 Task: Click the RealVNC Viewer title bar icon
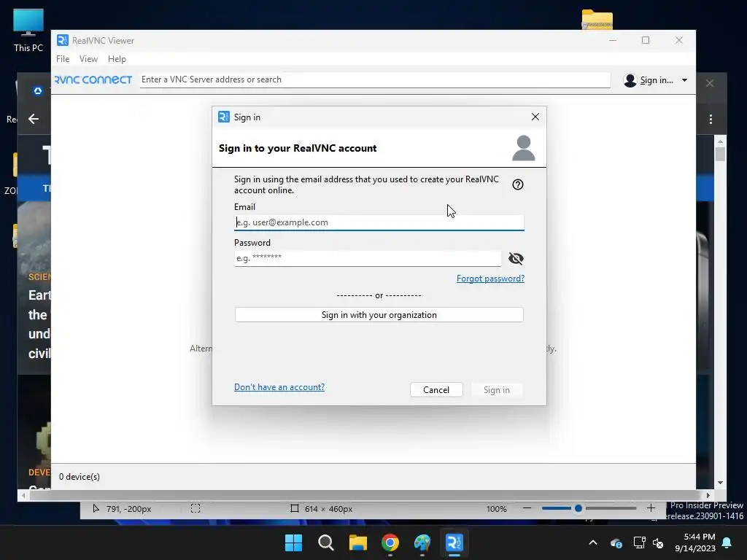[x=63, y=41]
